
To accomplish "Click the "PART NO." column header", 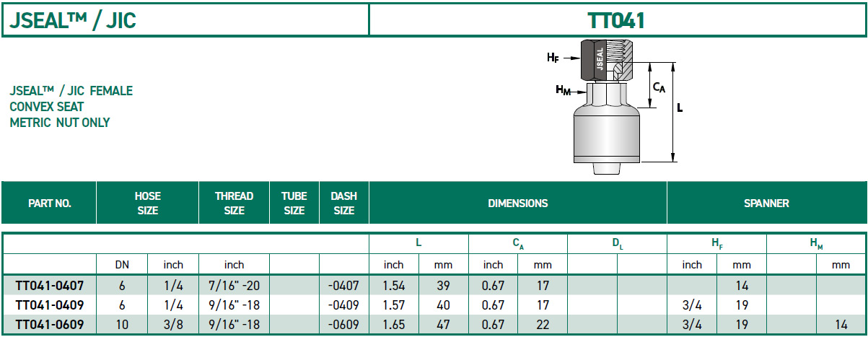I will [x=50, y=203].
